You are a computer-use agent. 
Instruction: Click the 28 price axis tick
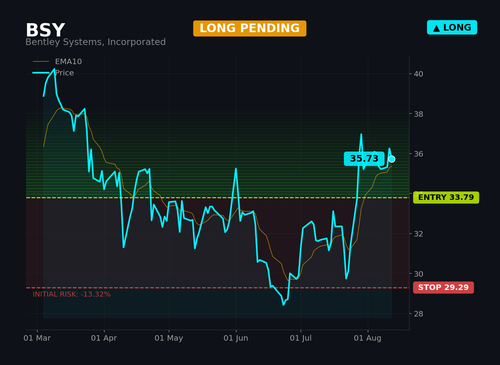[418, 314]
